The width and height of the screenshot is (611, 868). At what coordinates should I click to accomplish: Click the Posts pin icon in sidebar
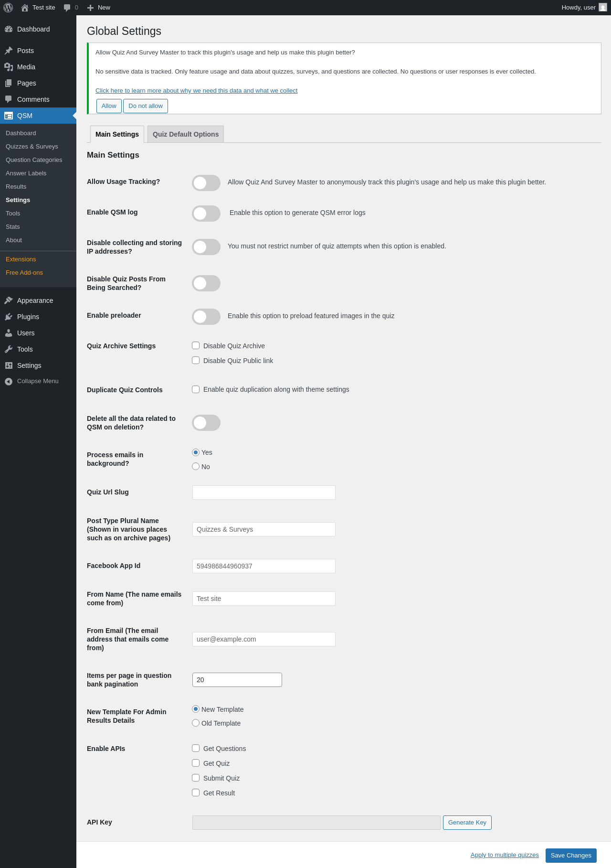pos(9,51)
